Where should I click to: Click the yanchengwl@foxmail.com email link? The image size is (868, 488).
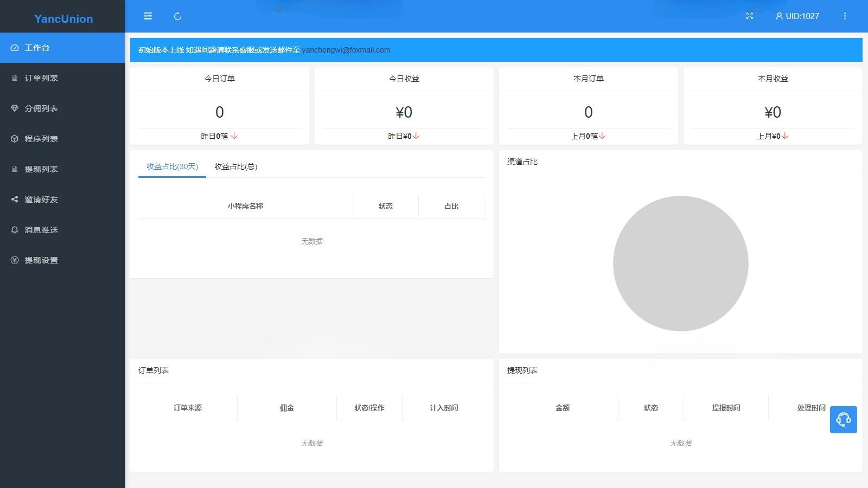[x=346, y=50]
